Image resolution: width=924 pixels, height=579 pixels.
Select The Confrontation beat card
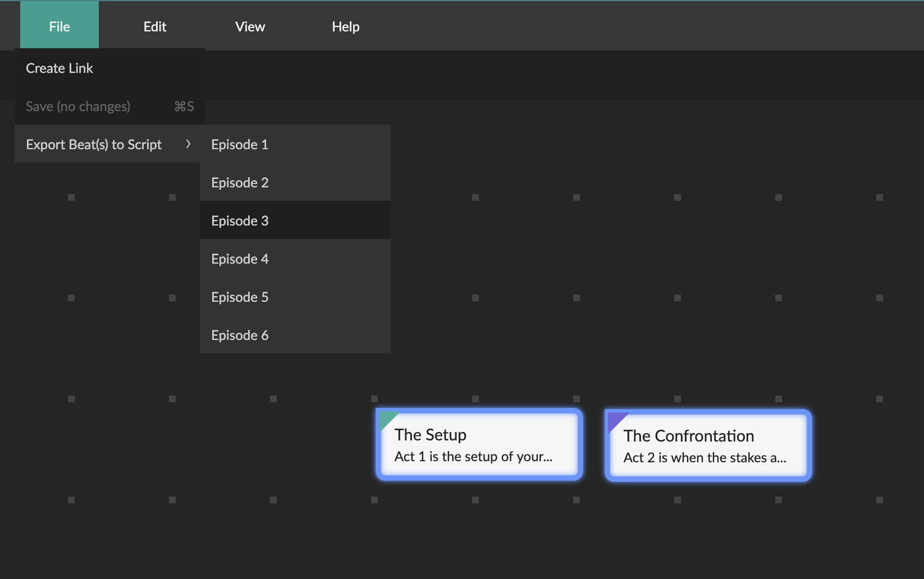(708, 445)
